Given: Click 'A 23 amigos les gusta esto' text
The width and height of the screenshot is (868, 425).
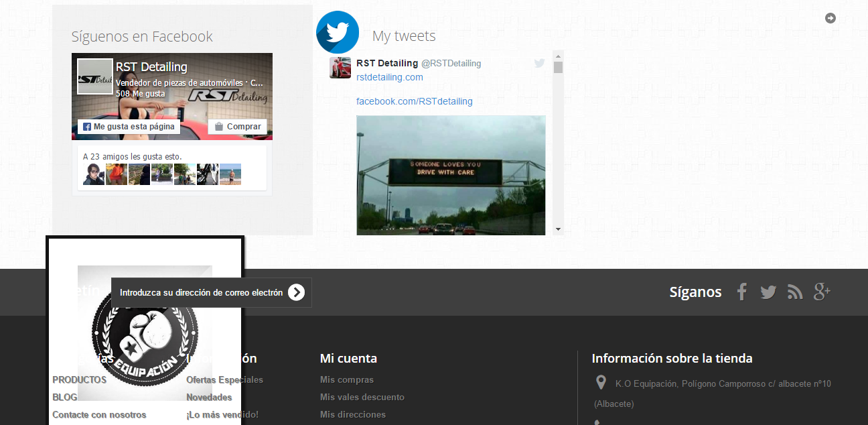Looking at the screenshot, I should [x=133, y=156].
